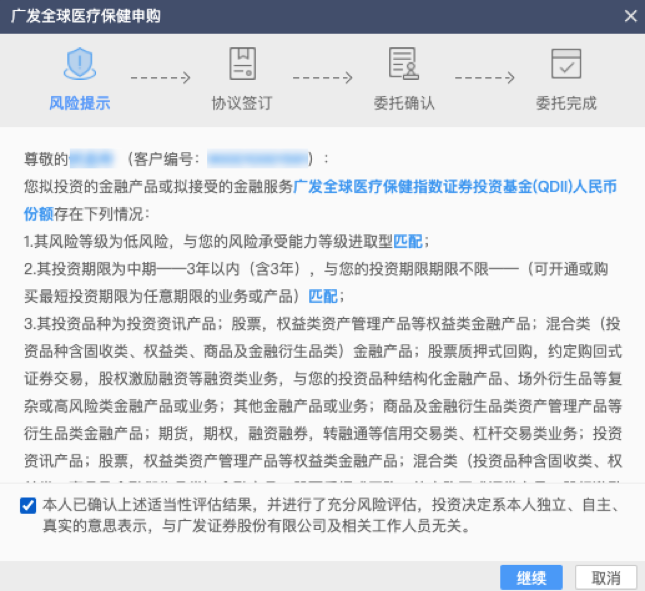Click 匹配 link after risk level item
The width and height of the screenshot is (645, 591).
coord(407,241)
